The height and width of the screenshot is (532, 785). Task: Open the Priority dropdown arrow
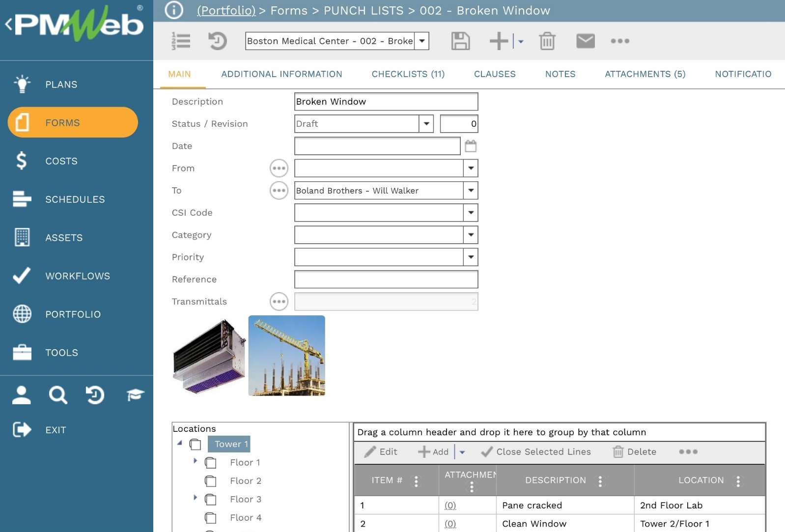click(x=471, y=257)
